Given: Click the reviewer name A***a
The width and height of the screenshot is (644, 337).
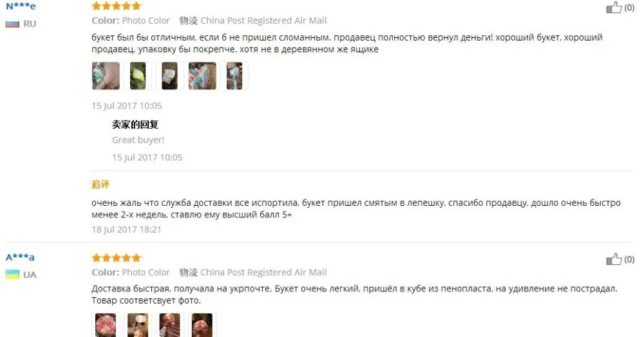Looking at the screenshot, I should (20, 257).
